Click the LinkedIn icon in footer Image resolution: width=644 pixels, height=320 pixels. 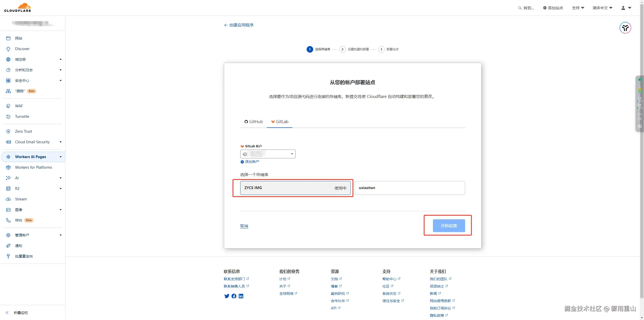(x=241, y=296)
